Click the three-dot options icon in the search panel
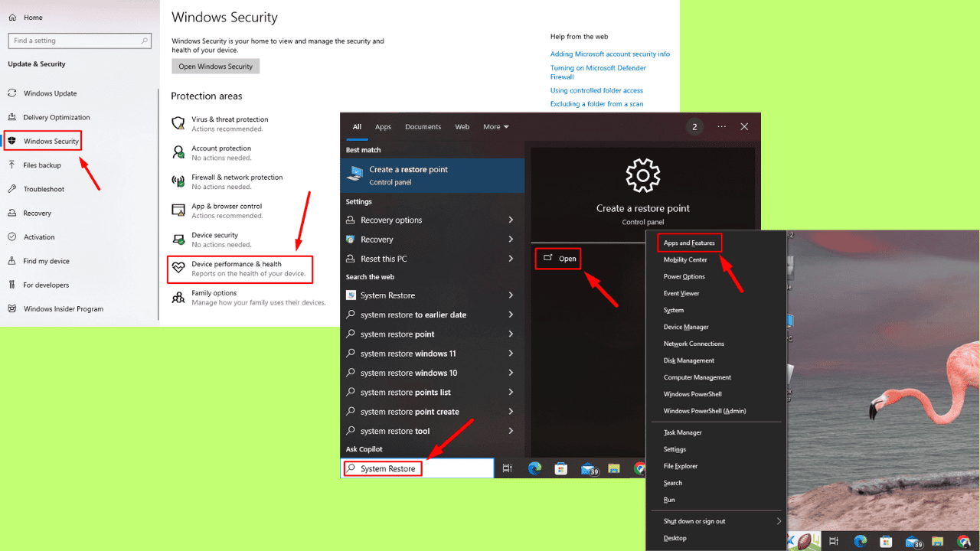This screenshot has width=980, height=551. [x=721, y=127]
